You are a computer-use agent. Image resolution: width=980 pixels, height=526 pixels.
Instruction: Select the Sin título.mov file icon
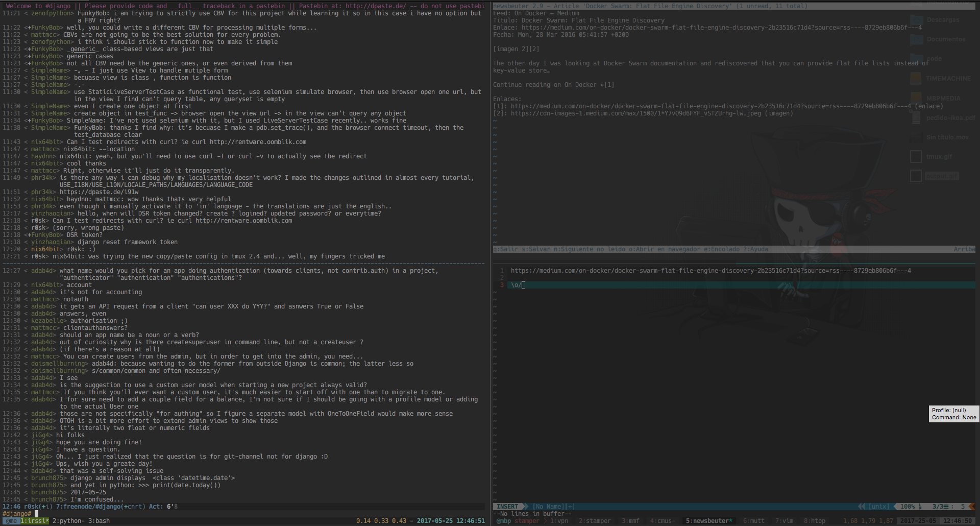tap(916, 137)
